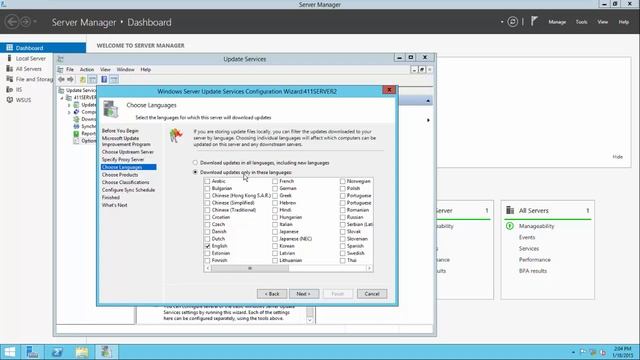Open Manageability under All Servers tile

tap(536, 226)
